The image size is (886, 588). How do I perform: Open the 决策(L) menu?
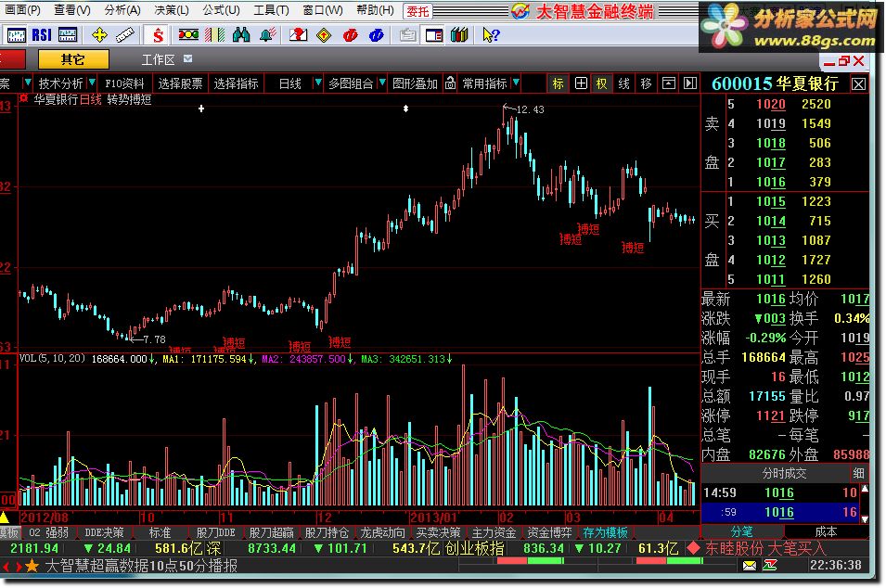pyautogui.click(x=172, y=9)
